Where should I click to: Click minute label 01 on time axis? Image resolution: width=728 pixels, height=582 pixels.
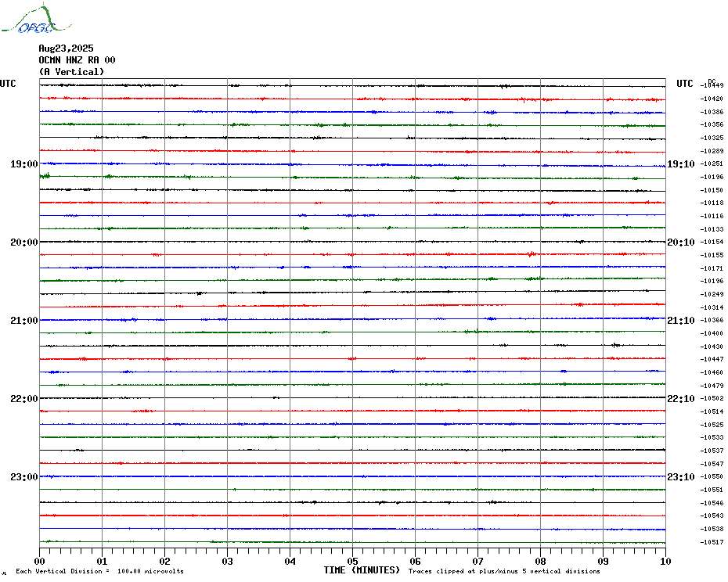(102, 561)
